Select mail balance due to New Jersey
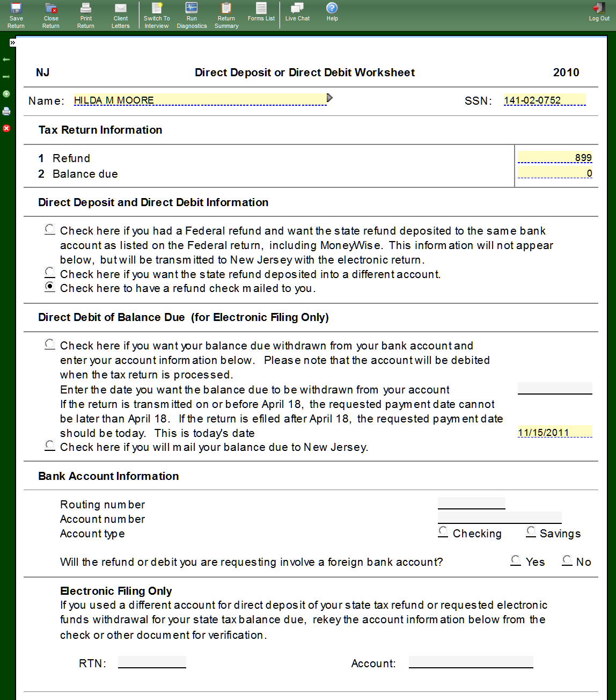The width and height of the screenshot is (616, 700). [x=50, y=445]
